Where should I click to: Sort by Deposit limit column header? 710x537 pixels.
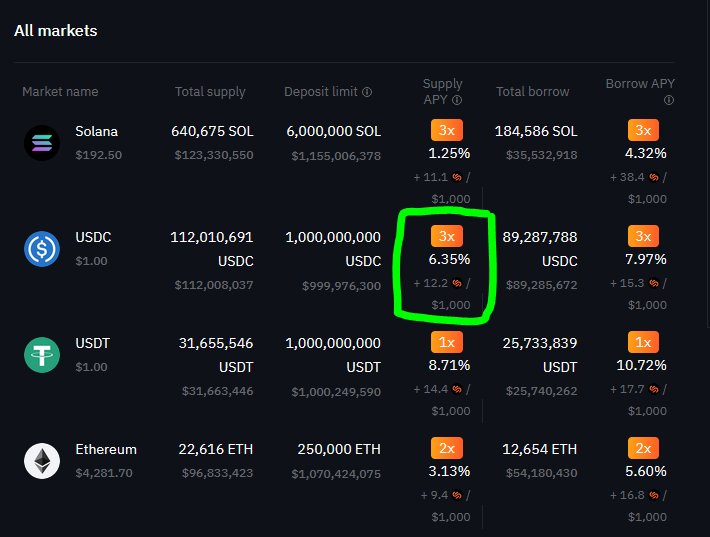[321, 92]
